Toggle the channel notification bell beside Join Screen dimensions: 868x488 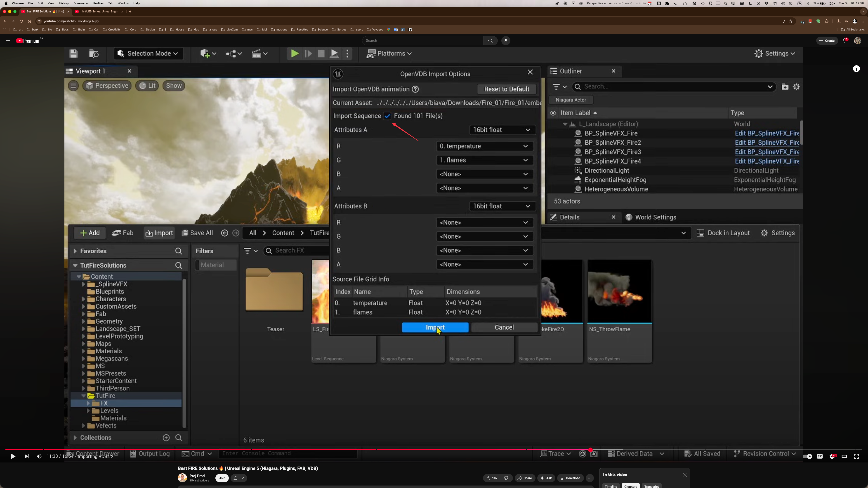pyautogui.click(x=238, y=478)
